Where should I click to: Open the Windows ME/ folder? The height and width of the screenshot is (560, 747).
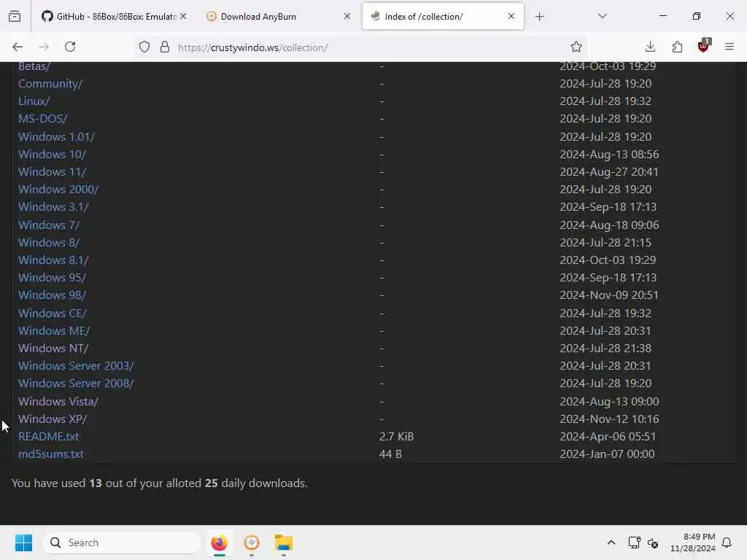point(54,331)
